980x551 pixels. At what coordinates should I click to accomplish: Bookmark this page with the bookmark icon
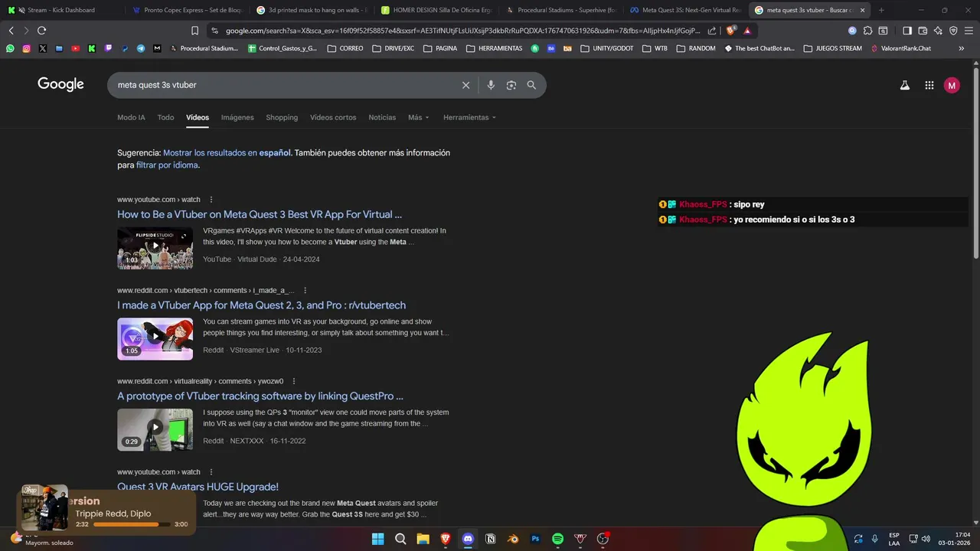[x=194, y=31]
